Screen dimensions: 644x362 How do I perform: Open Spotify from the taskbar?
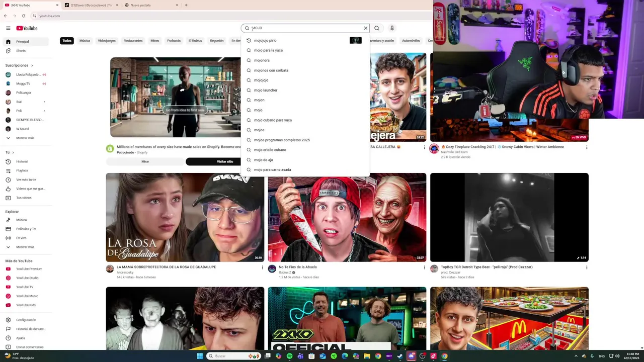(x=290, y=356)
